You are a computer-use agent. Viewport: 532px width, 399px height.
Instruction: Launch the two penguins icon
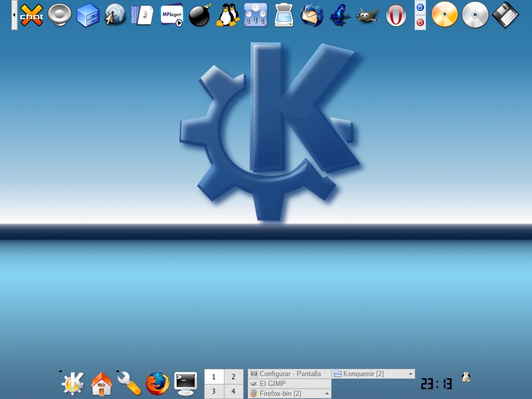tap(228, 15)
